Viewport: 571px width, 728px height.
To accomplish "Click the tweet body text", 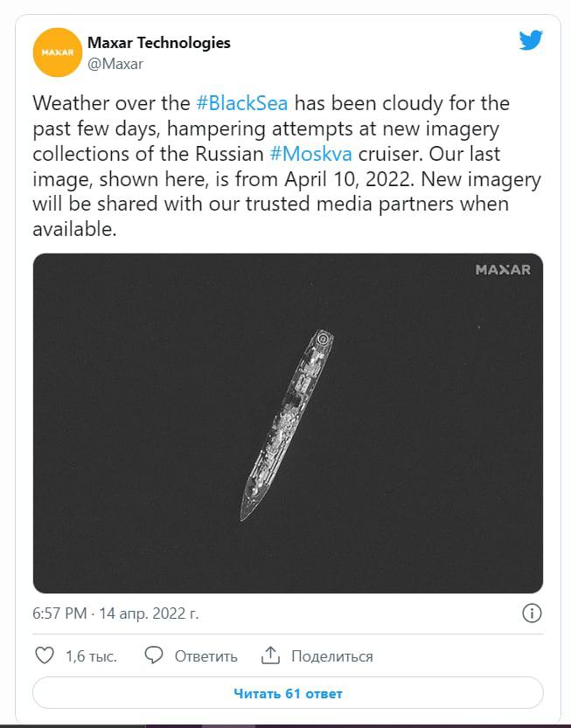I will click(x=287, y=166).
